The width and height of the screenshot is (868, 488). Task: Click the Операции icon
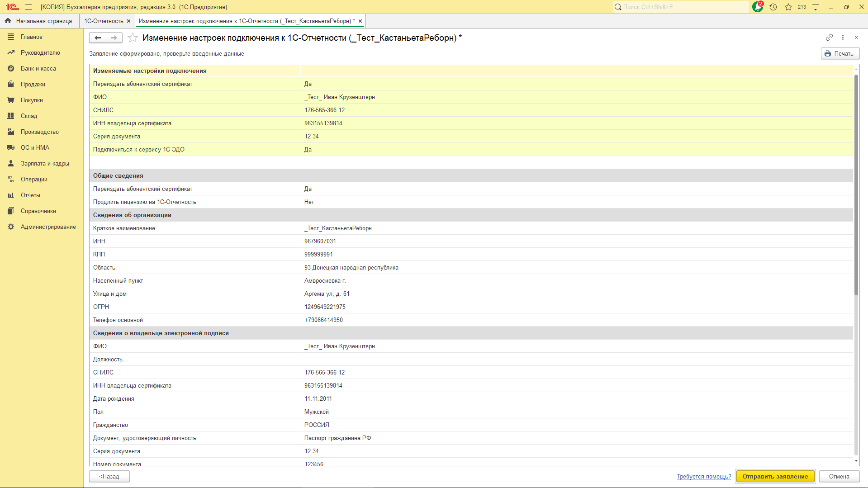(11, 179)
